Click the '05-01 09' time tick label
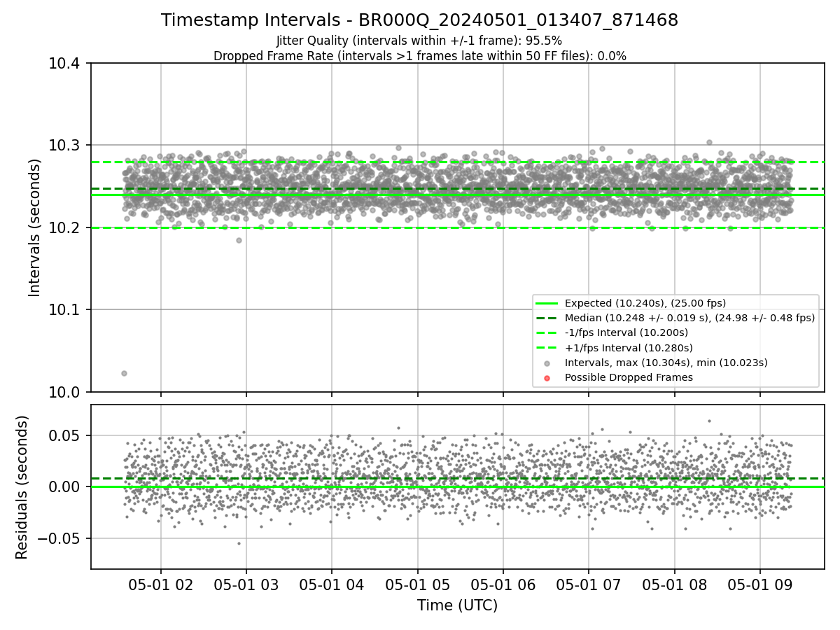 tap(760, 584)
